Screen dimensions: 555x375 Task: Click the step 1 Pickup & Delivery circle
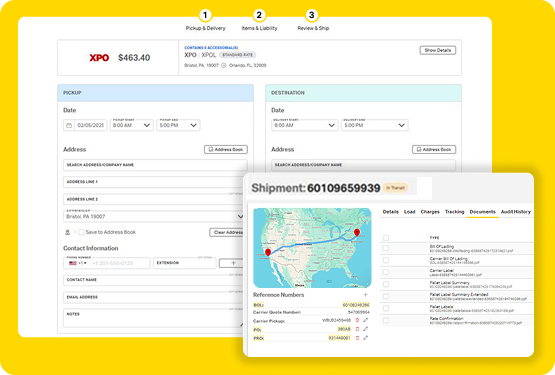pos(205,15)
